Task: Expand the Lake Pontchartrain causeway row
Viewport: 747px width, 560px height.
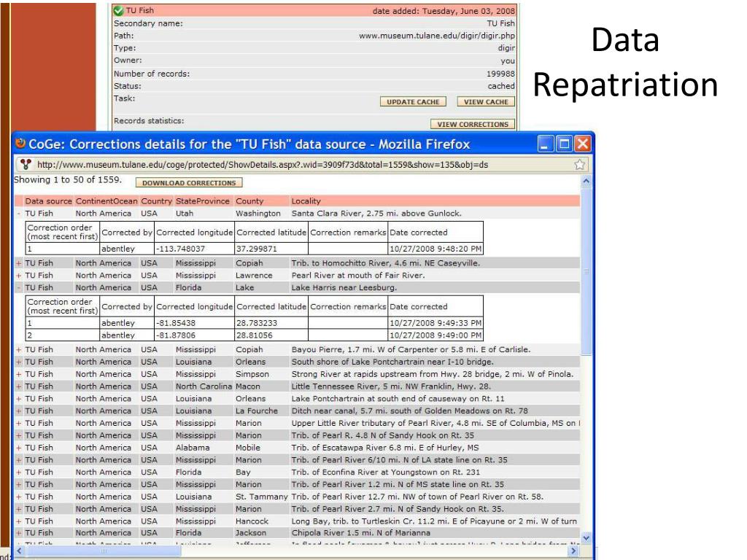Action: [x=19, y=399]
